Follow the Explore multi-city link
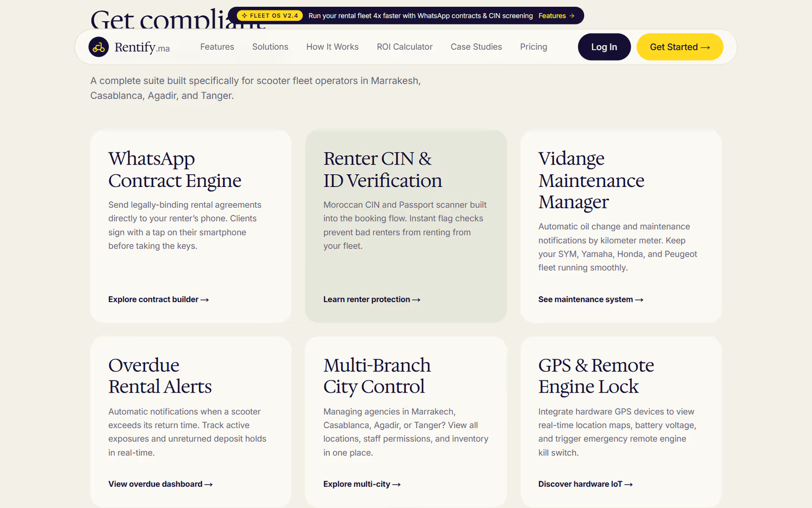 click(x=362, y=484)
